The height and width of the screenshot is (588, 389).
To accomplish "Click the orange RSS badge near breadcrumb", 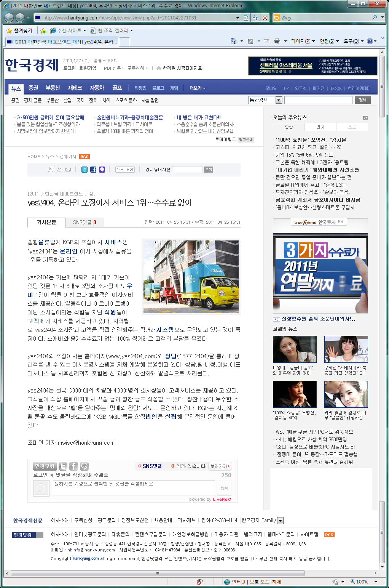I will click(x=84, y=157).
